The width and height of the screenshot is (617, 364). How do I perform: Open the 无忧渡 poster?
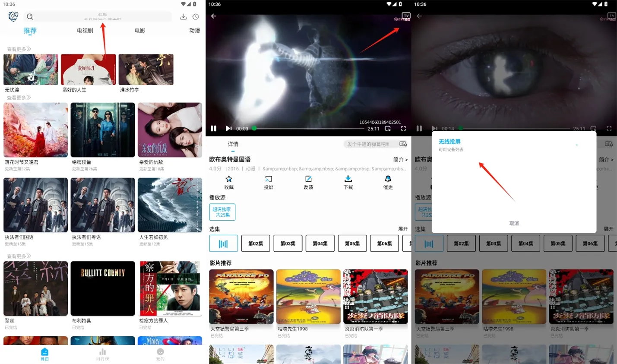tap(31, 70)
